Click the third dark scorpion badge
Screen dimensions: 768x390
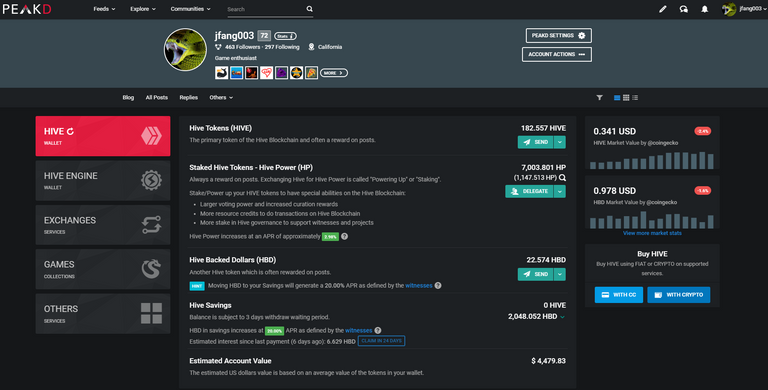tap(252, 73)
